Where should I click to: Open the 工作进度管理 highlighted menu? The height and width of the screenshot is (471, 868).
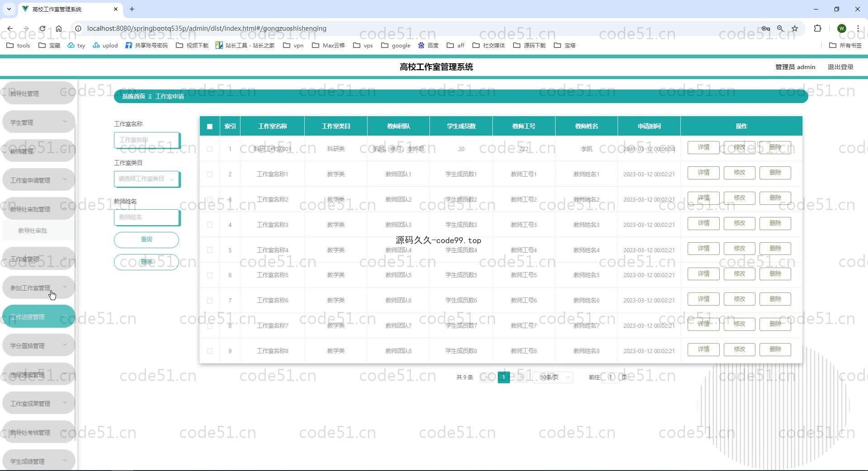(x=38, y=316)
